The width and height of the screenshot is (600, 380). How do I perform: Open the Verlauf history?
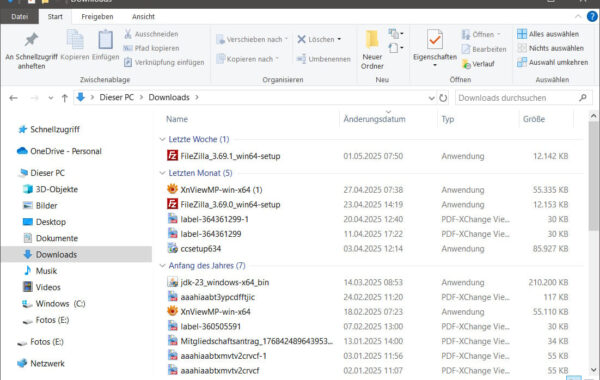pyautogui.click(x=478, y=64)
